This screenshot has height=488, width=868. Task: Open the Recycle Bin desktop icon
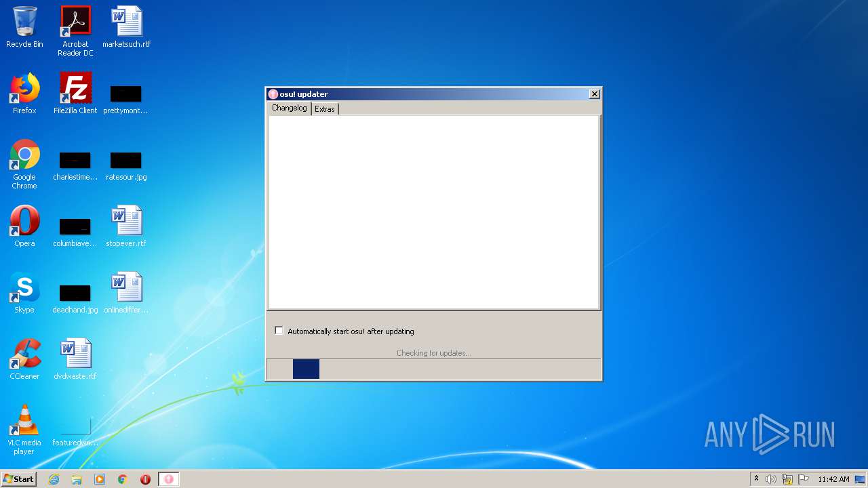(x=24, y=27)
